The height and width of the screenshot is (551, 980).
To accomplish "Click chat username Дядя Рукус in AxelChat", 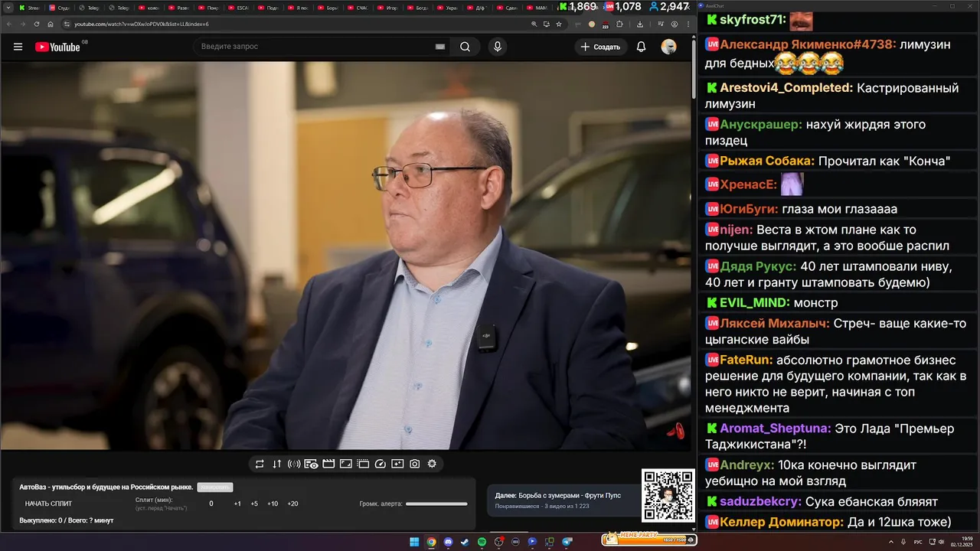I will (x=758, y=266).
